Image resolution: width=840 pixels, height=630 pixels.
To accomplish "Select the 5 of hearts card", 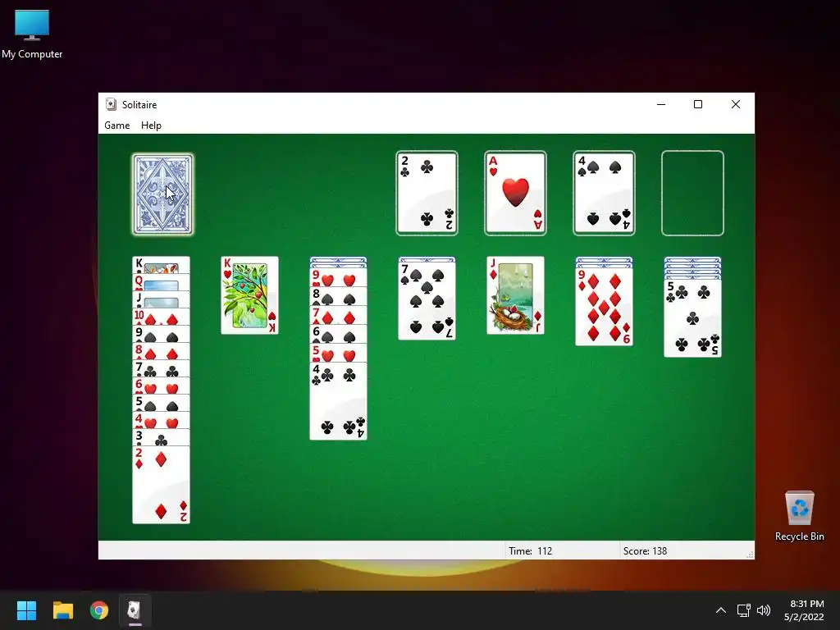I will (338, 353).
